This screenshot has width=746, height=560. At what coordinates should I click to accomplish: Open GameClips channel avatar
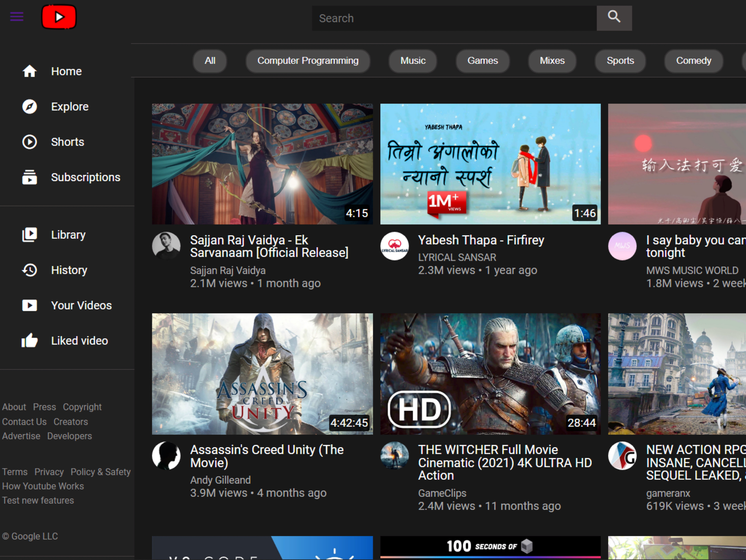pos(394,456)
